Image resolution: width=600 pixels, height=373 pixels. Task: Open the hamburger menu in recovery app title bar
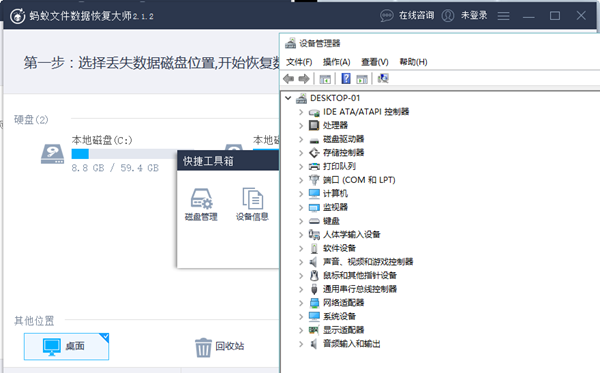click(503, 16)
